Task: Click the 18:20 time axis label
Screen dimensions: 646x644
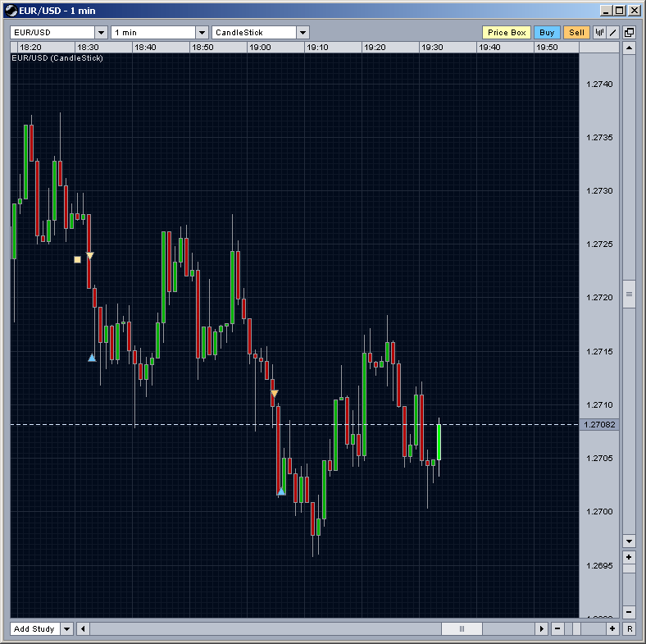Action: coord(30,47)
